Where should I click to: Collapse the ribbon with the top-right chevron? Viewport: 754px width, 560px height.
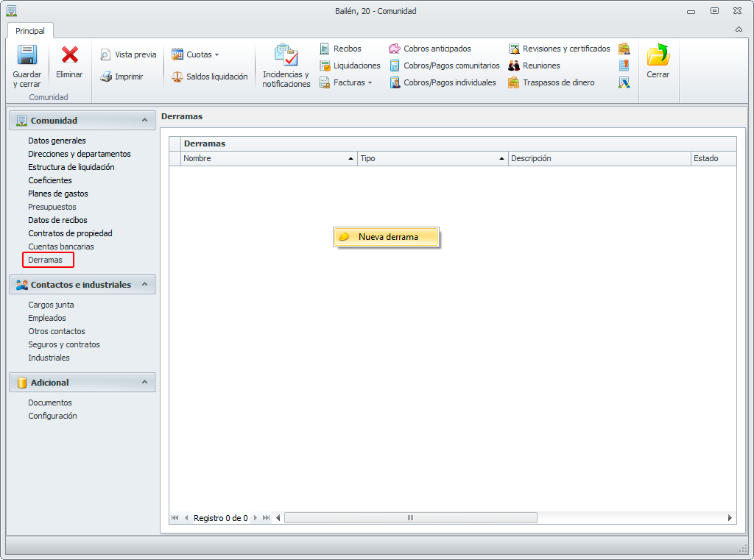tap(739, 29)
